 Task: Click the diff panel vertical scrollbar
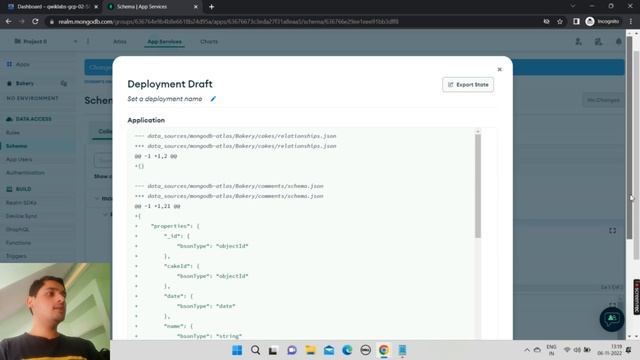478,186
